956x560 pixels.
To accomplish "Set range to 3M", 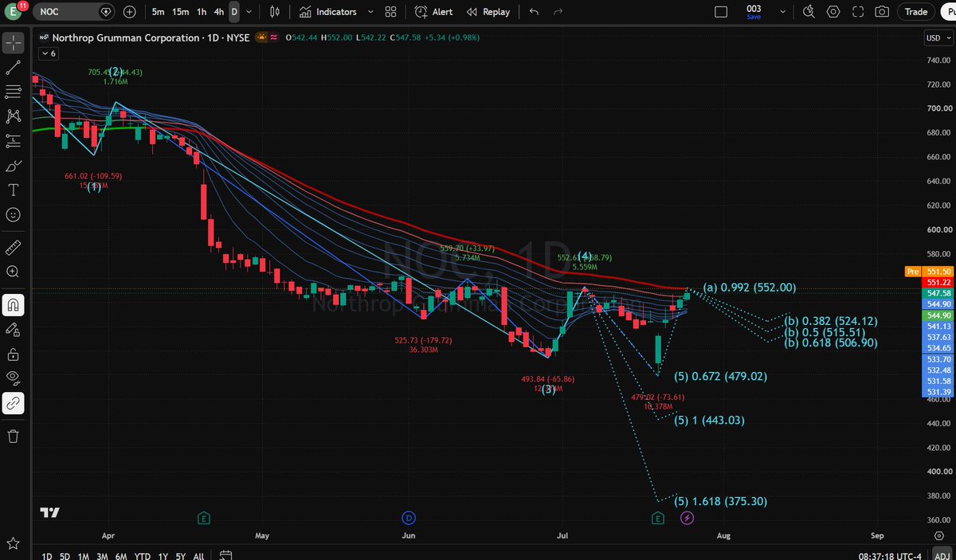I will click(x=102, y=555).
